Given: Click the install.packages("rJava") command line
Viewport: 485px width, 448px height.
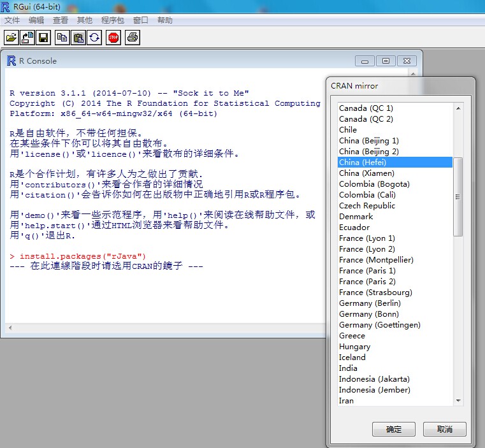Looking at the screenshot, I should [x=78, y=256].
